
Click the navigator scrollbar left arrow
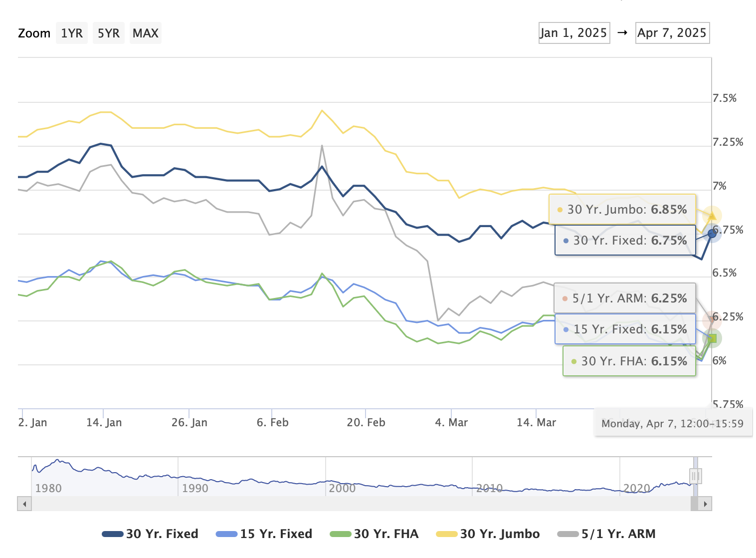(24, 504)
